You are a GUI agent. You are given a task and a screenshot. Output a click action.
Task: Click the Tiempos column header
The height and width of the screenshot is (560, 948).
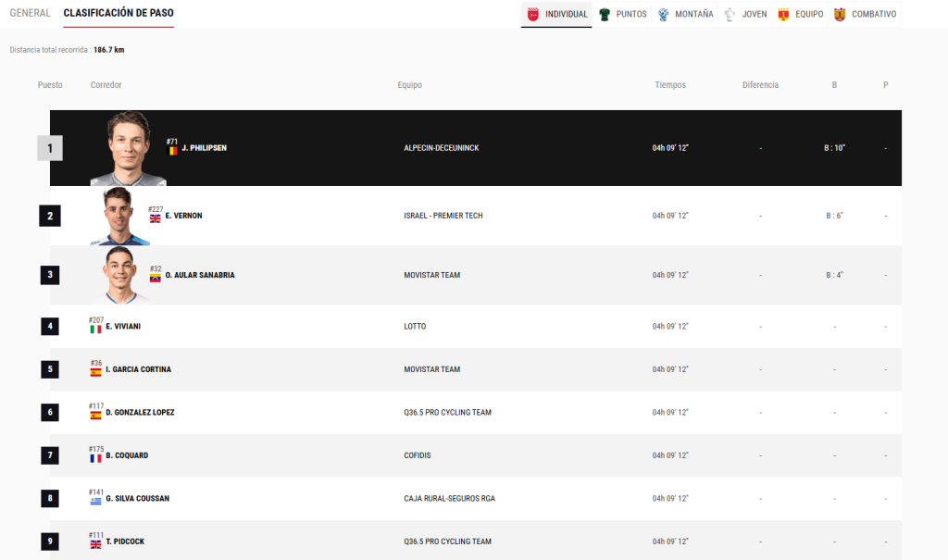(670, 85)
